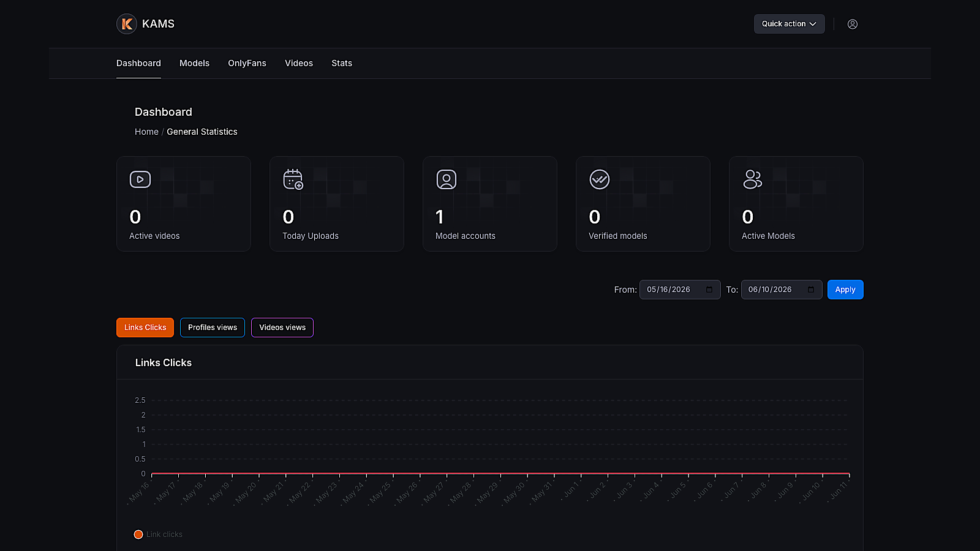
Task: Click the Active videos play icon
Action: pyautogui.click(x=140, y=179)
